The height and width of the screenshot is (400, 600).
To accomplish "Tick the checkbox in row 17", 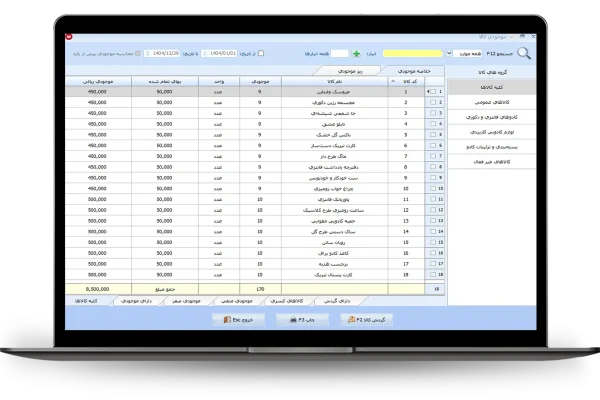I will (x=433, y=264).
